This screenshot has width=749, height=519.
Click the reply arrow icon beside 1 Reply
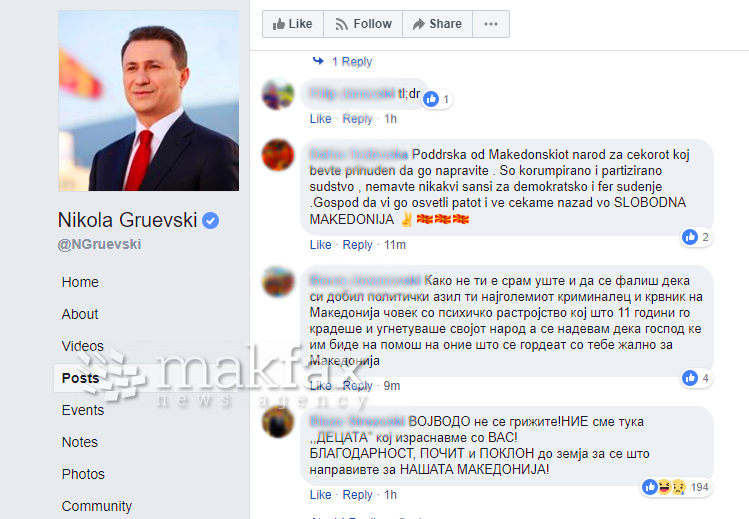pyautogui.click(x=318, y=61)
